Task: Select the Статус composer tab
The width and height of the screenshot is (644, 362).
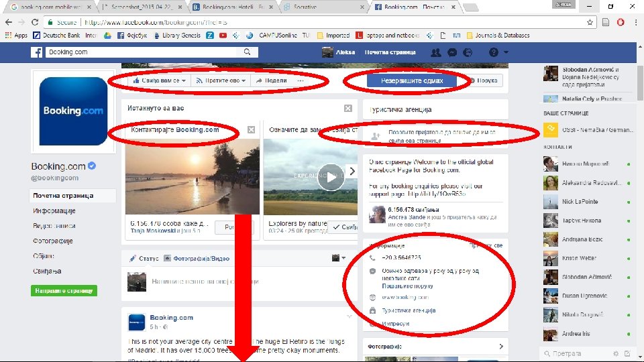Action: (144, 258)
